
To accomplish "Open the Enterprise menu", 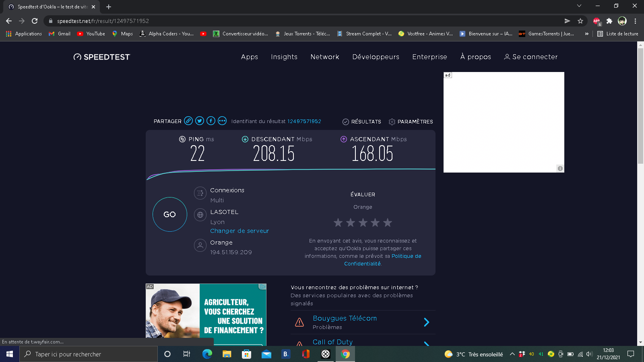I will pyautogui.click(x=429, y=57).
